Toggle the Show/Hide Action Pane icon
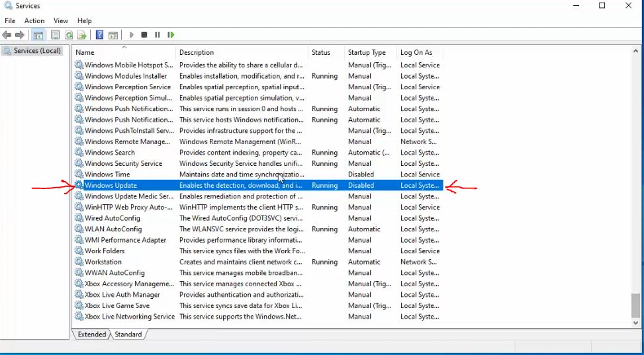The height and width of the screenshot is (355, 644). (113, 35)
